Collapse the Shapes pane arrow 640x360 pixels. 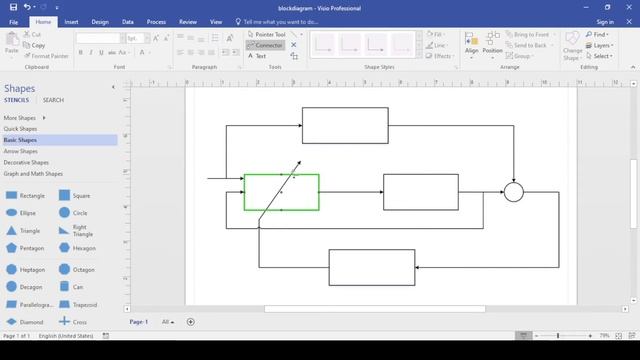113,87
